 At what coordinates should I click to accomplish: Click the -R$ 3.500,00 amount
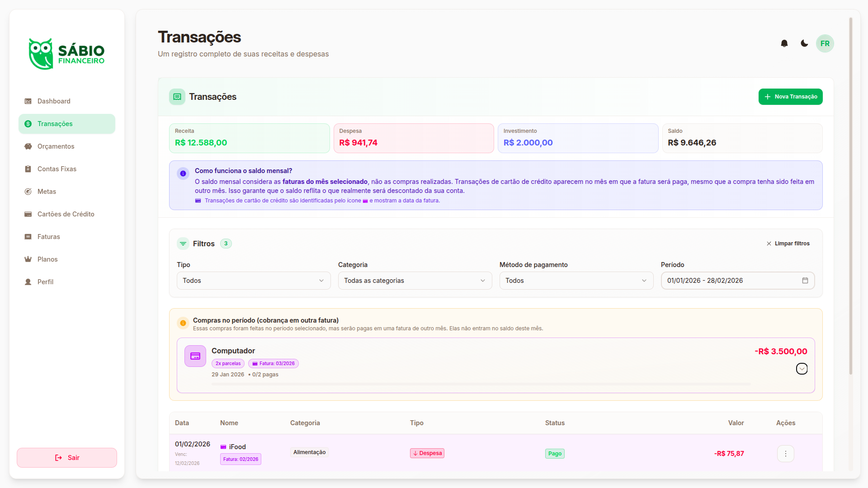pyautogui.click(x=781, y=352)
